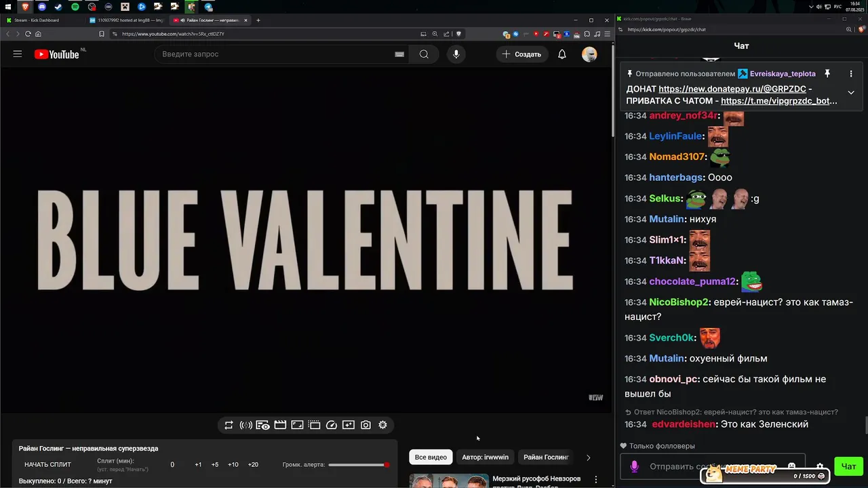868x488 pixels.
Task: Send message with green Чат button
Action: point(848,466)
